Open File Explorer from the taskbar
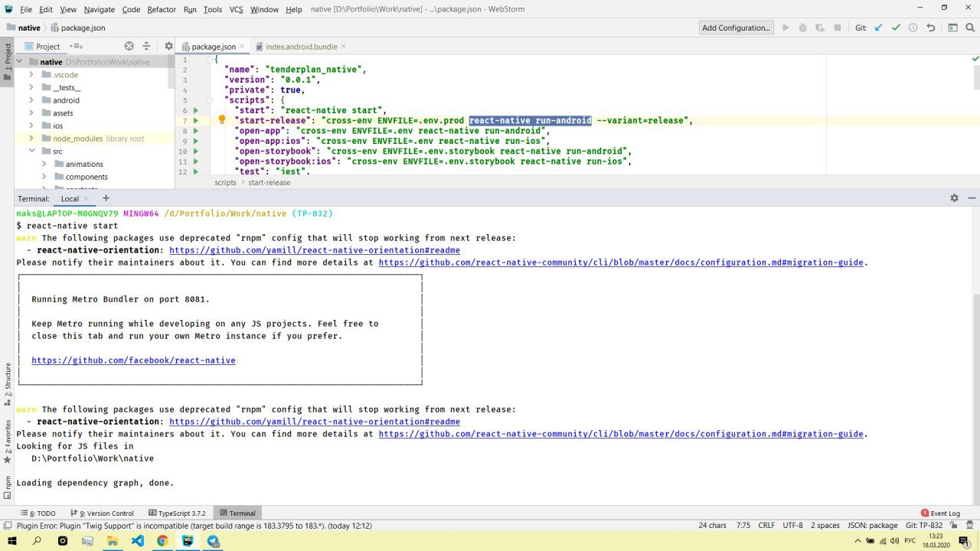 click(x=112, y=541)
